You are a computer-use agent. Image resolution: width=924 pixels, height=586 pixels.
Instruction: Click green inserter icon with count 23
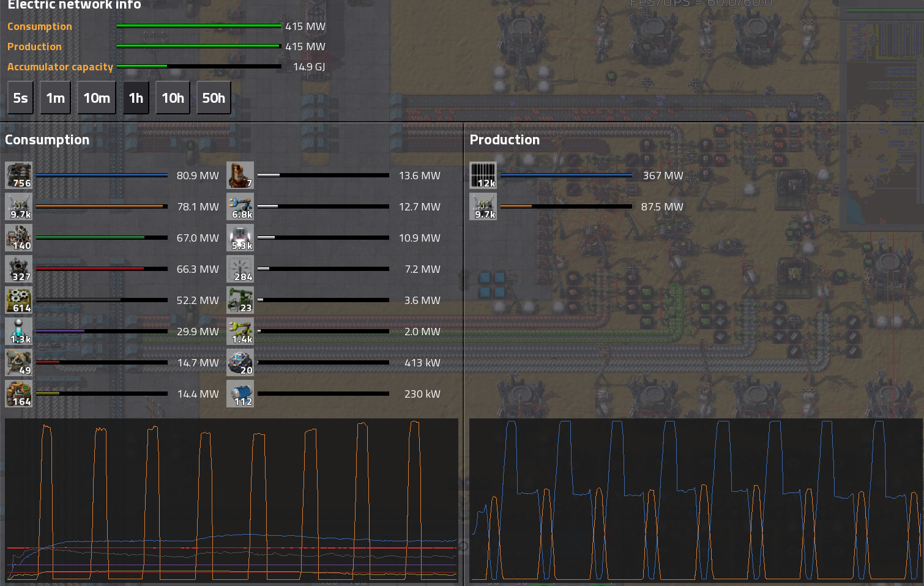240,300
